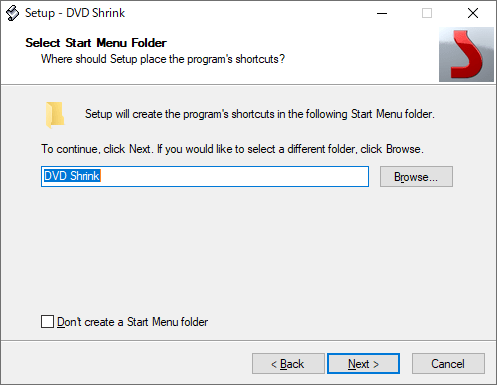Click the "Setup will create the program's shortcuts" text
The image size is (497, 385).
click(x=260, y=114)
